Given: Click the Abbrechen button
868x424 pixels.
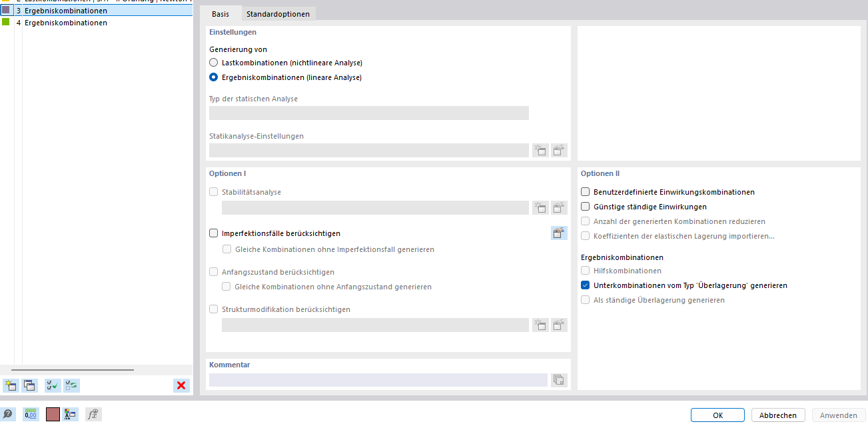Looking at the screenshot, I should tap(778, 415).
